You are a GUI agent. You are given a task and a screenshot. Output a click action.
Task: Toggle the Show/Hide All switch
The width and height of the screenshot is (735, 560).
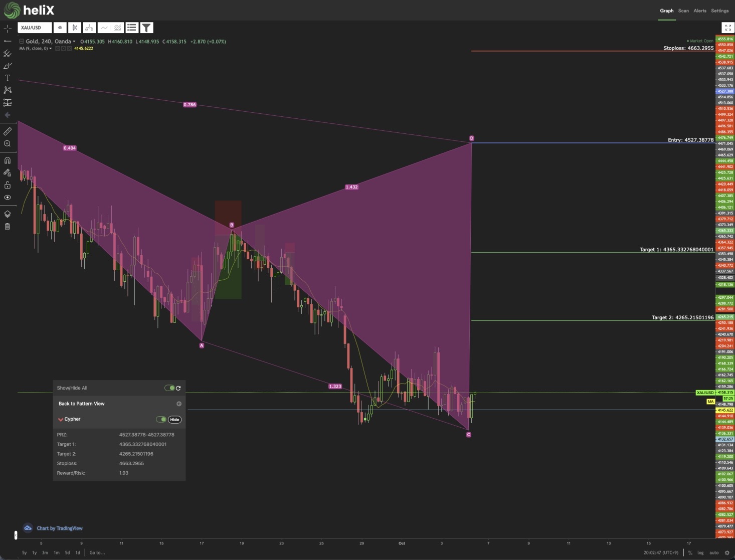tap(169, 388)
